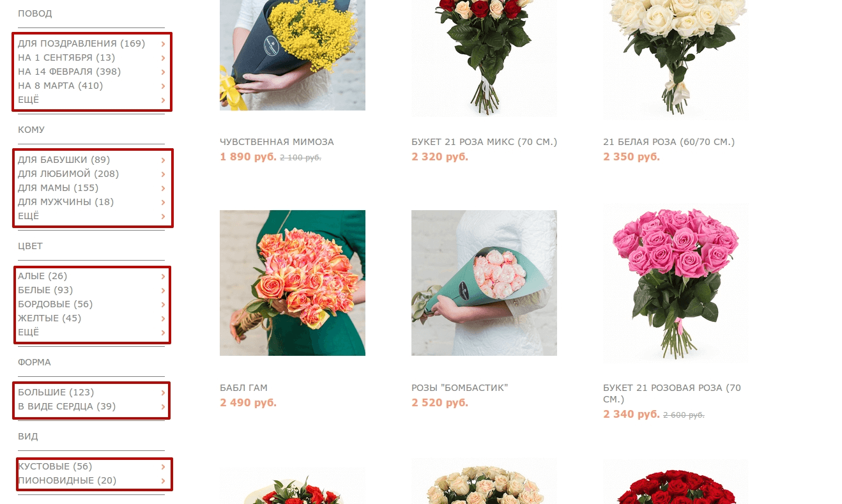Viewport: 842px width, 504px height.
Task: Open the РОЗЫ "БОМБАСТИК" product title
Action: pyautogui.click(x=460, y=388)
